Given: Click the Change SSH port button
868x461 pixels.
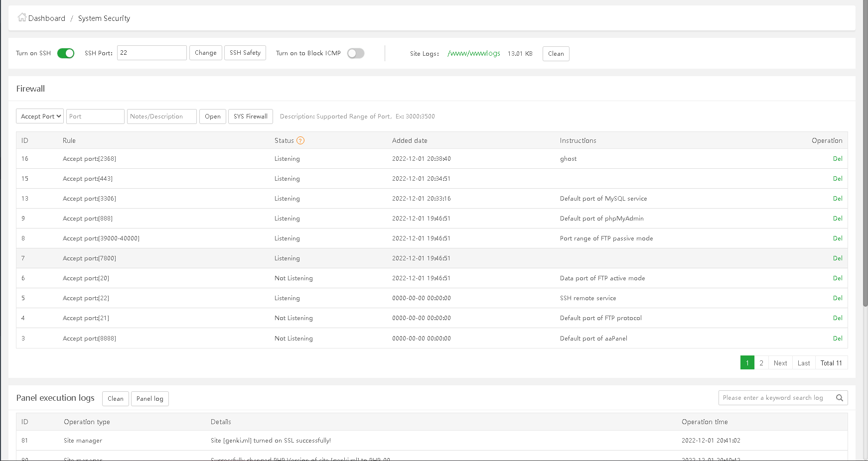Looking at the screenshot, I should [206, 53].
